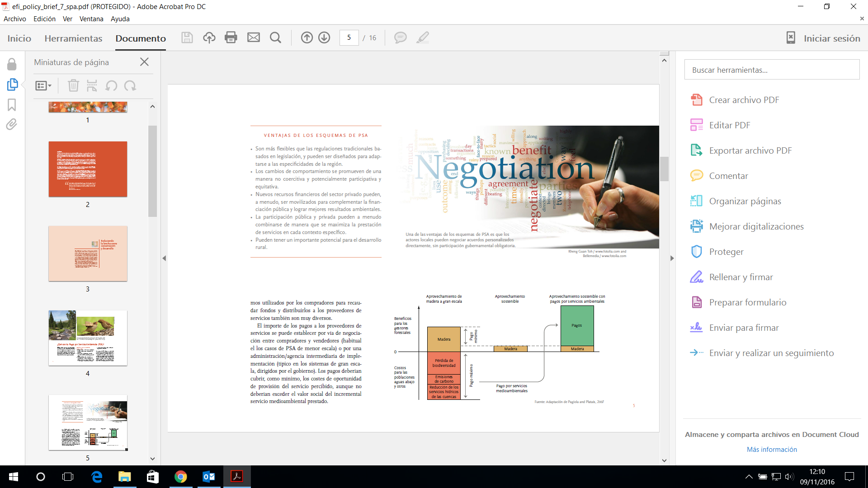Open thumbnail options dropdown menu
This screenshot has height=488, width=868.
(x=43, y=85)
